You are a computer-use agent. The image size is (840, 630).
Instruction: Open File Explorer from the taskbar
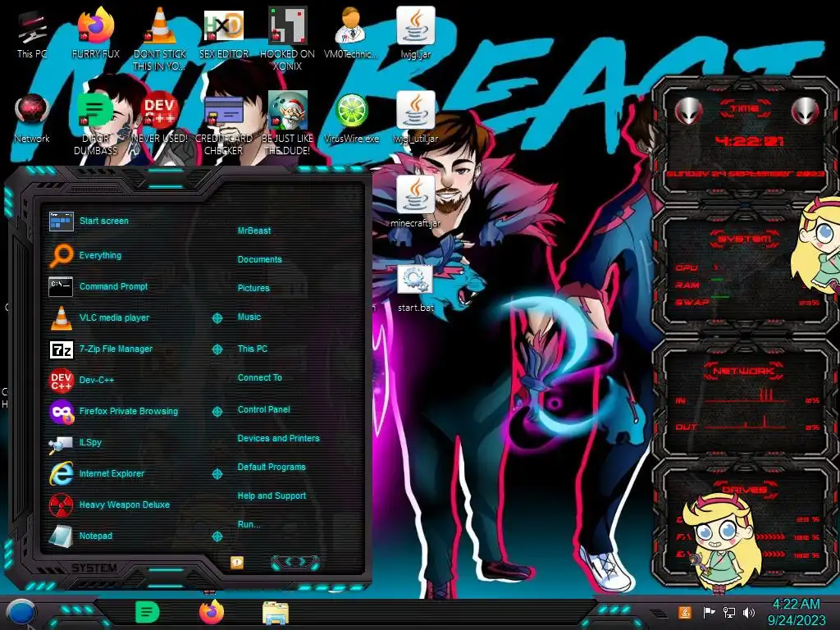click(276, 613)
